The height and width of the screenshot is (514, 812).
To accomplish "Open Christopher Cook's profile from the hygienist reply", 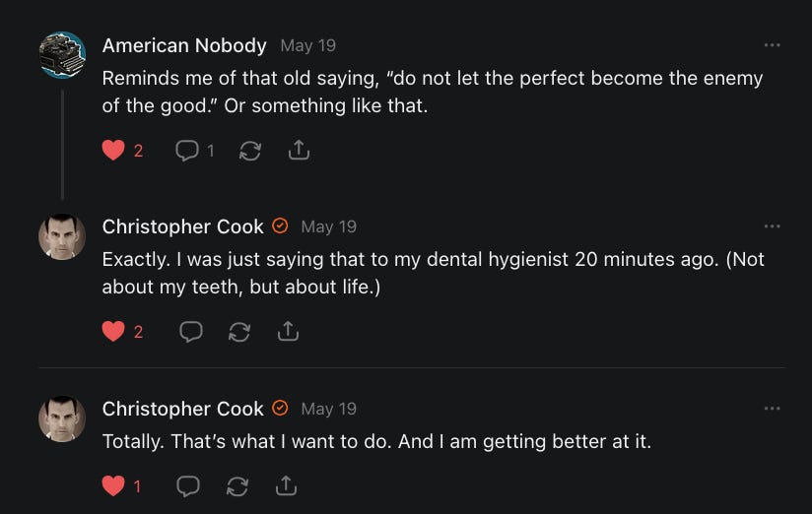I will tap(183, 226).
